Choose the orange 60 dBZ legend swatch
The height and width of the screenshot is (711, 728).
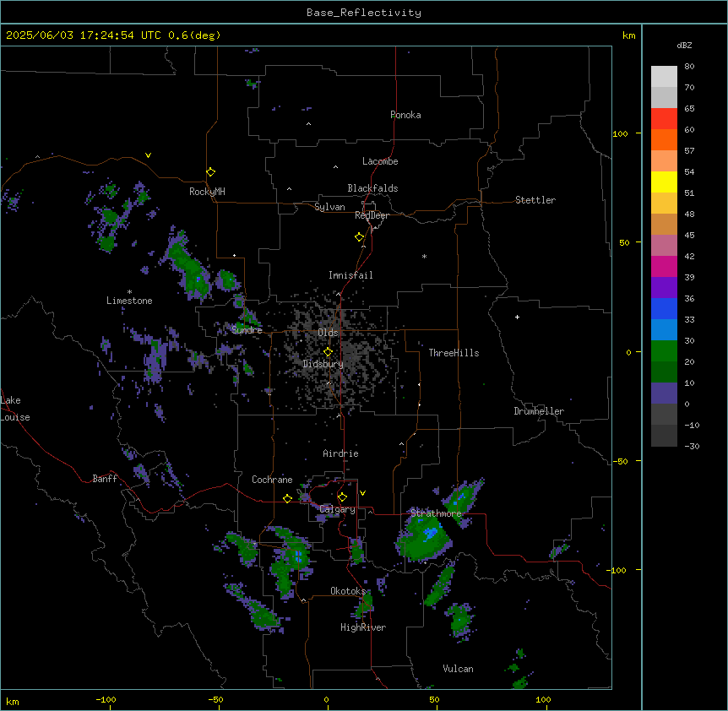664,139
